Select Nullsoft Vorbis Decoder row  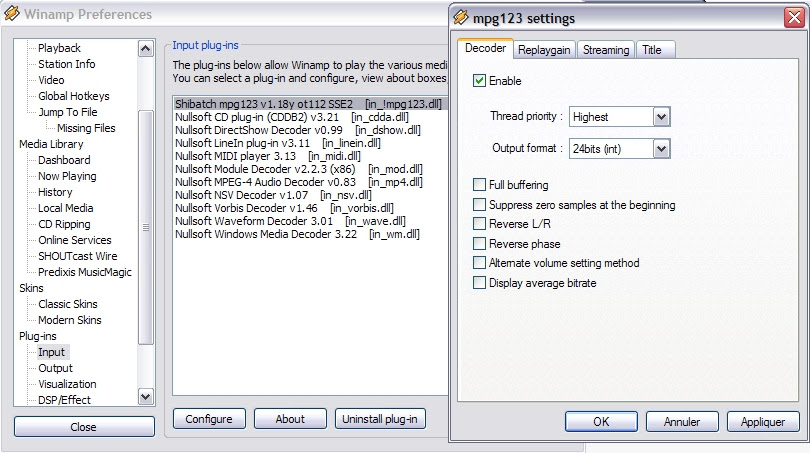284,208
